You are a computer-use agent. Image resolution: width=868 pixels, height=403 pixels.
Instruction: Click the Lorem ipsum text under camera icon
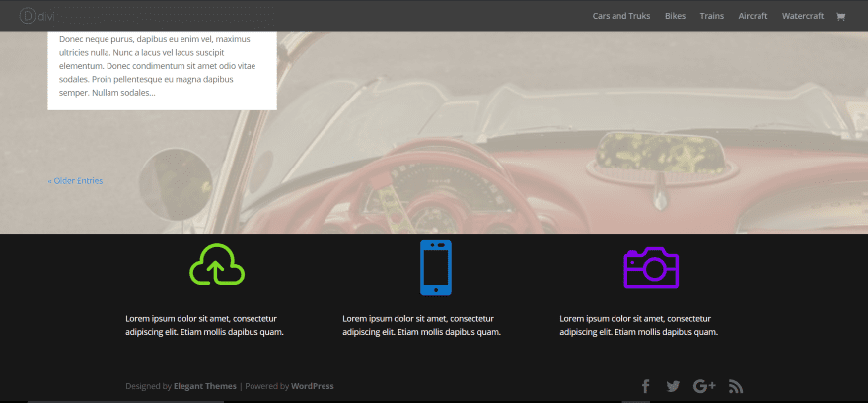pos(639,325)
